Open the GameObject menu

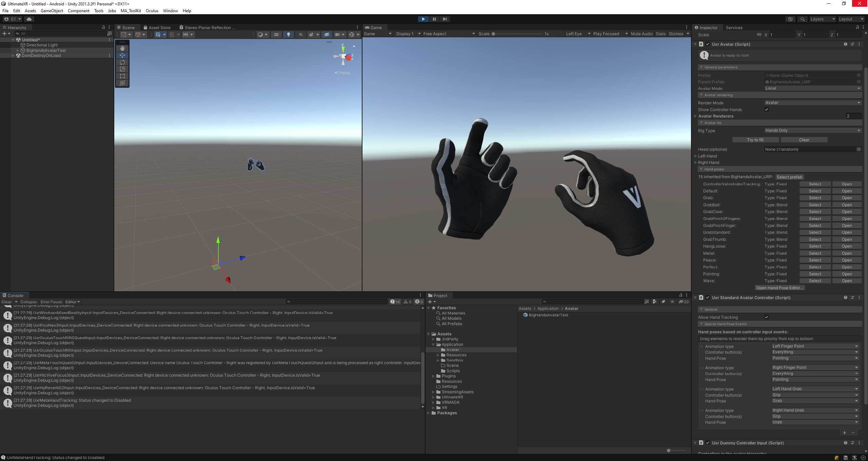click(x=52, y=11)
